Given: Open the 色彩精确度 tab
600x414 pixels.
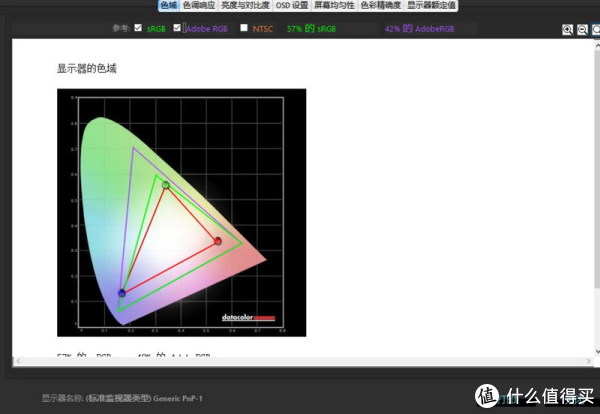Looking at the screenshot, I should [381, 5].
